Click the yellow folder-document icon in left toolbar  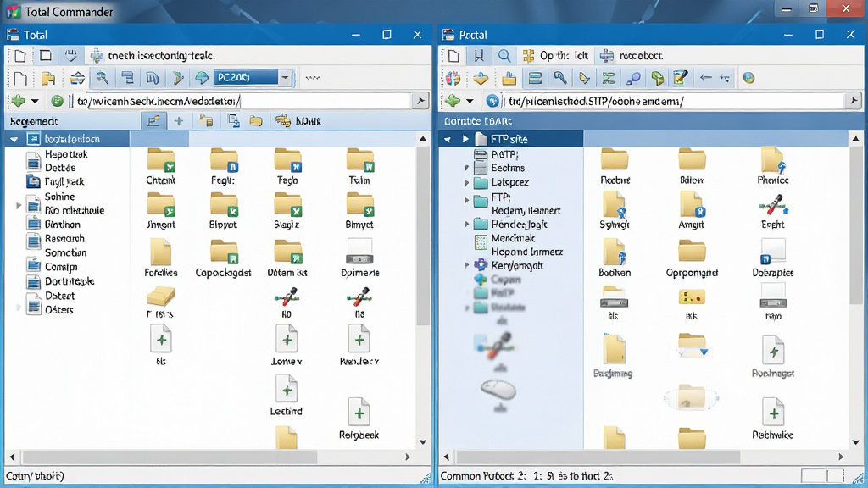click(x=48, y=78)
